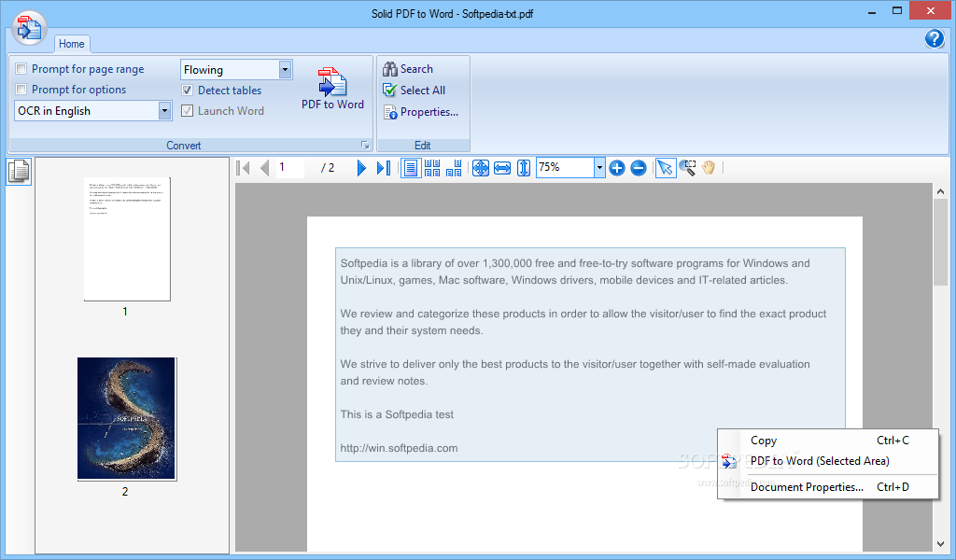Click the document vertical scrollbar thumb
Image resolution: width=956 pixels, height=560 pixels.
point(940,242)
